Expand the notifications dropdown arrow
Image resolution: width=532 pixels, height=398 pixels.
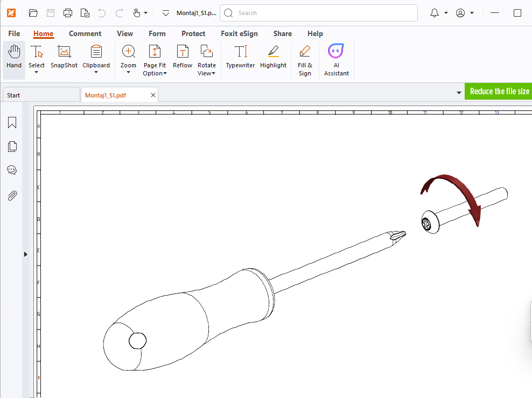(x=446, y=13)
